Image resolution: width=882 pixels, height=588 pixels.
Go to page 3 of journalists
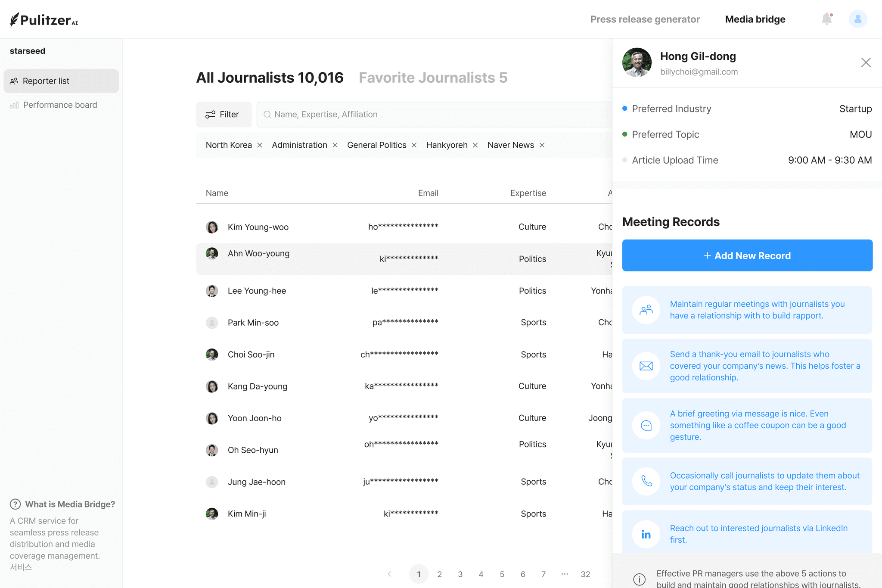coord(460,574)
